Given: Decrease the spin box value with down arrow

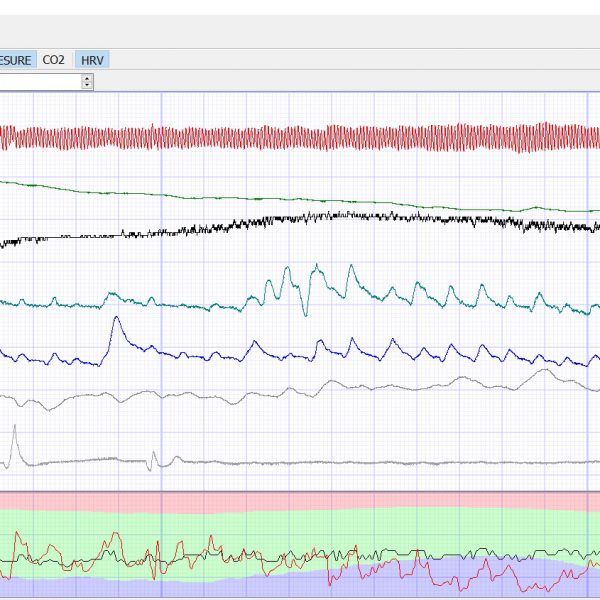Looking at the screenshot, I should (87, 85).
